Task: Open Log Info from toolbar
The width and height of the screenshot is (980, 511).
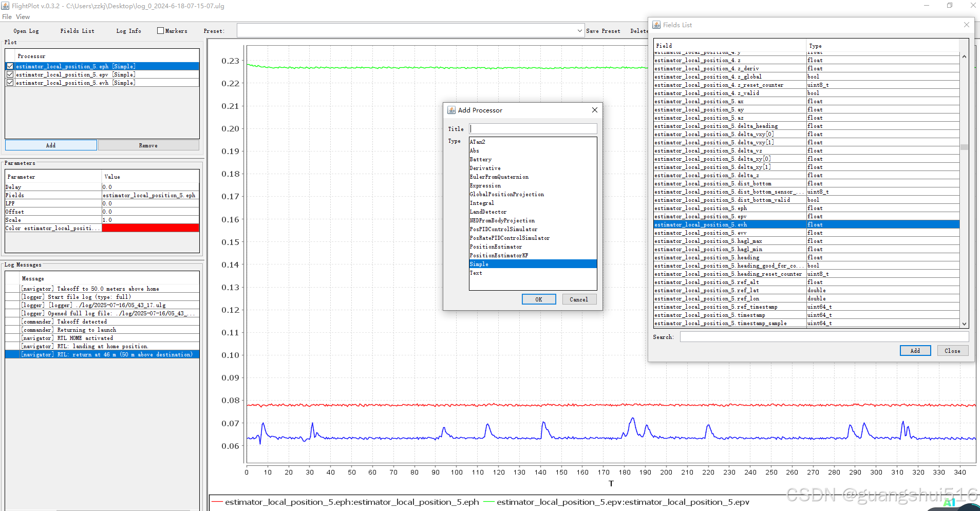Action: click(x=129, y=31)
